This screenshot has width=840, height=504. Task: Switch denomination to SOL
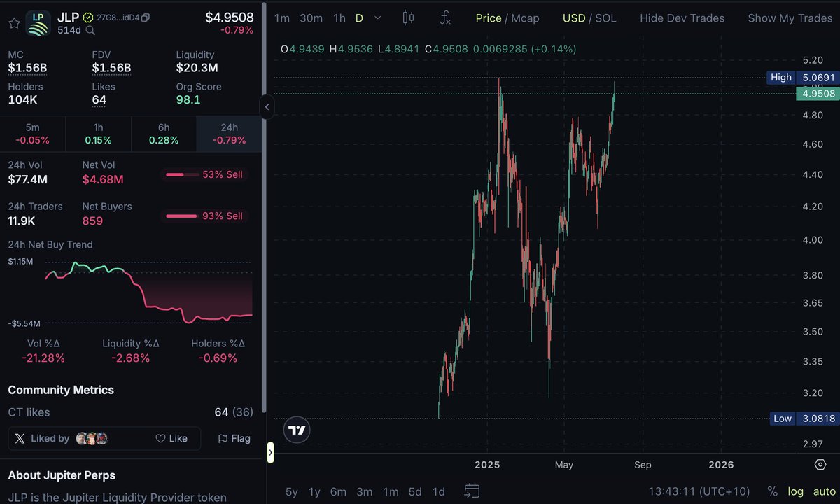pos(605,18)
